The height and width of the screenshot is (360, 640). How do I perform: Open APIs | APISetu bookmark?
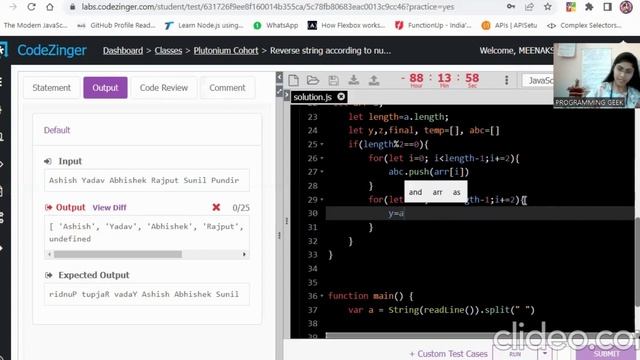(x=509, y=25)
